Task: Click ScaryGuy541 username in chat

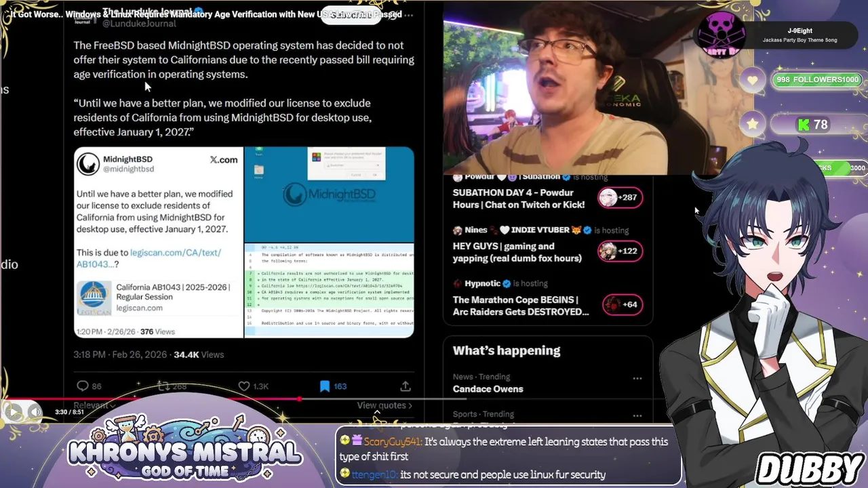Action: click(392, 441)
